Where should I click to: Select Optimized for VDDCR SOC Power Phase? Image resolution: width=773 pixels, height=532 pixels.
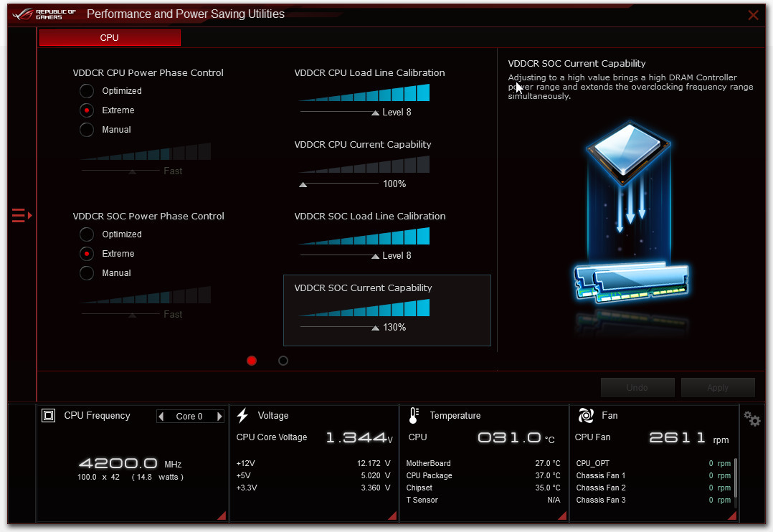(87, 234)
